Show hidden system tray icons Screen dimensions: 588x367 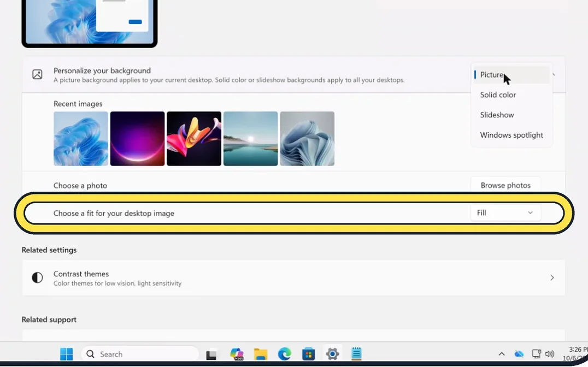click(x=501, y=354)
